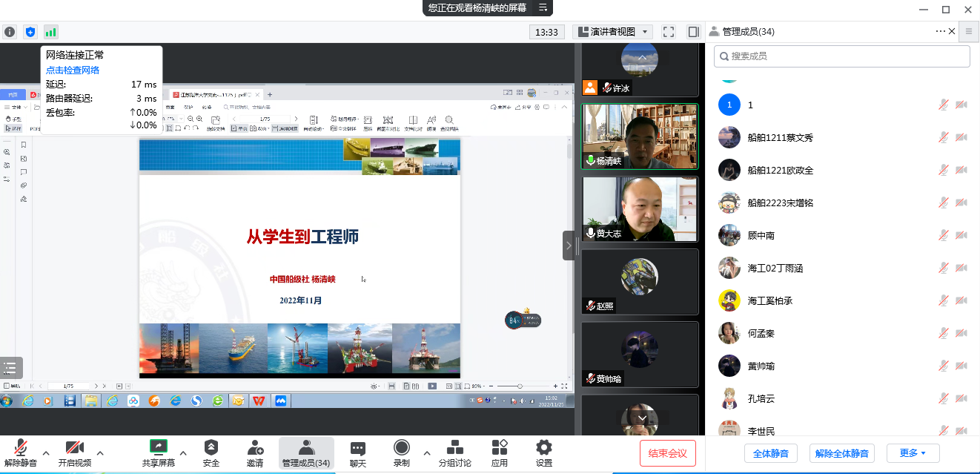Enter full screen mode icon
Image resolution: width=980 pixels, height=474 pixels.
[x=669, y=32]
